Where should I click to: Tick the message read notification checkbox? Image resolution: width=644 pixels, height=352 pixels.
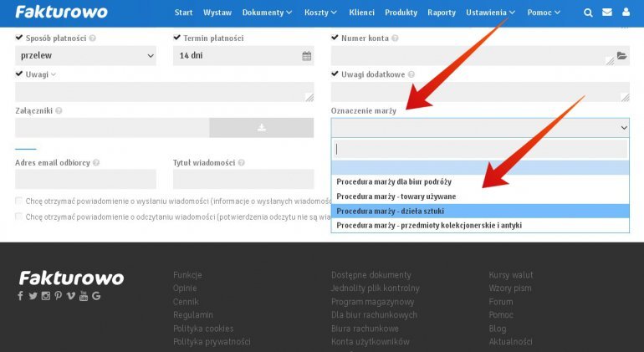pyautogui.click(x=19, y=217)
